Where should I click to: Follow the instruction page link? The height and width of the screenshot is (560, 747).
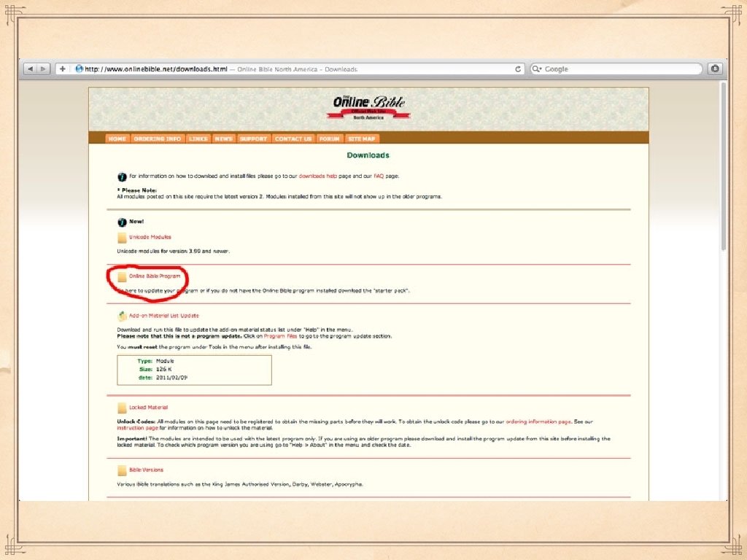tap(138, 428)
